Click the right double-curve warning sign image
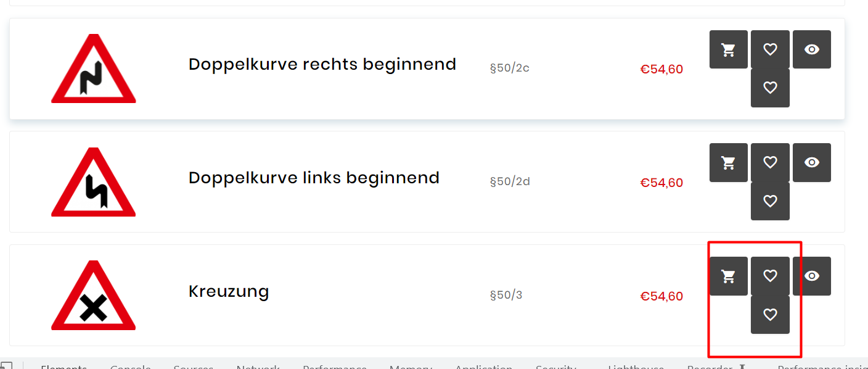 (x=94, y=68)
